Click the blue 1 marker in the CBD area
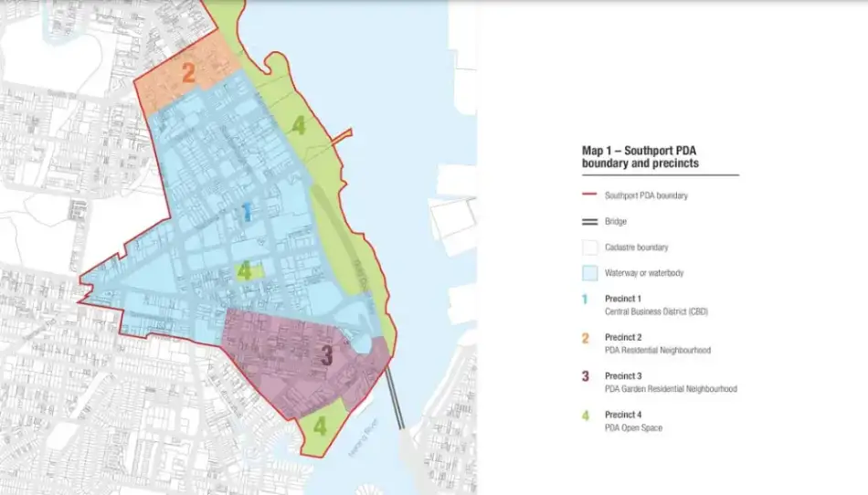The width and height of the screenshot is (868, 495). tap(248, 212)
